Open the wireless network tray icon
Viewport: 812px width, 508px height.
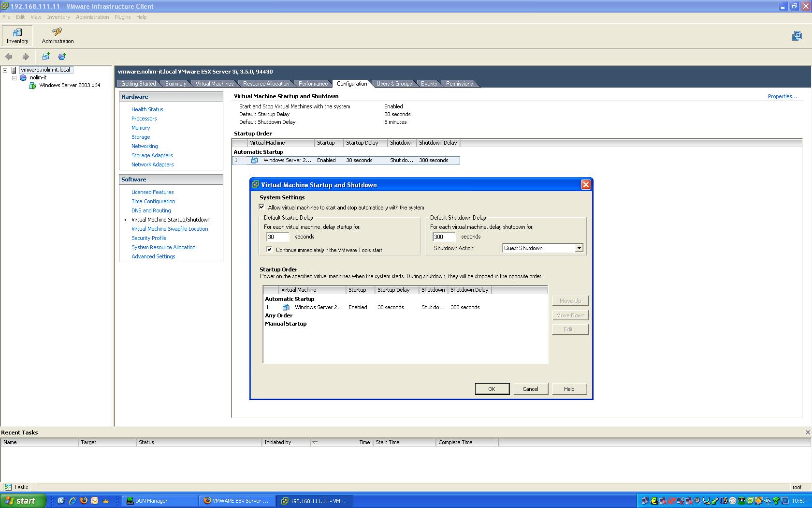[775, 501]
